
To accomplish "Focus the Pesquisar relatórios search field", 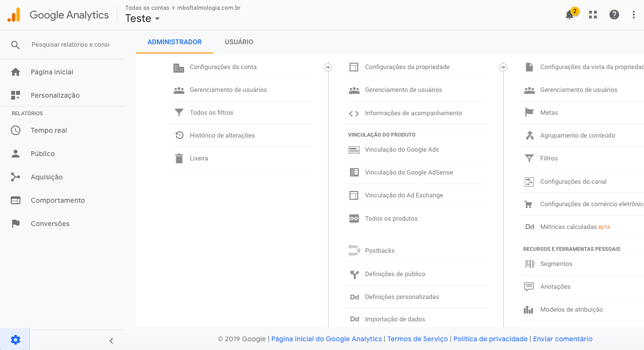I will [70, 45].
